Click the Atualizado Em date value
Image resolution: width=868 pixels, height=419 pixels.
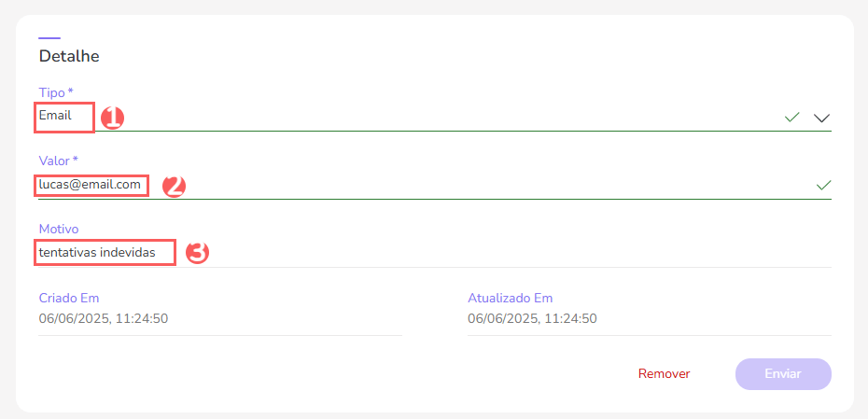coord(532,318)
